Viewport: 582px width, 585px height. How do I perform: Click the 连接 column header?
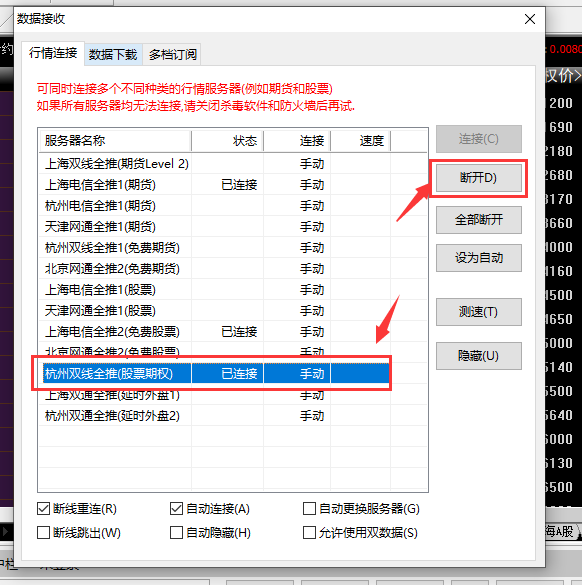click(x=297, y=141)
